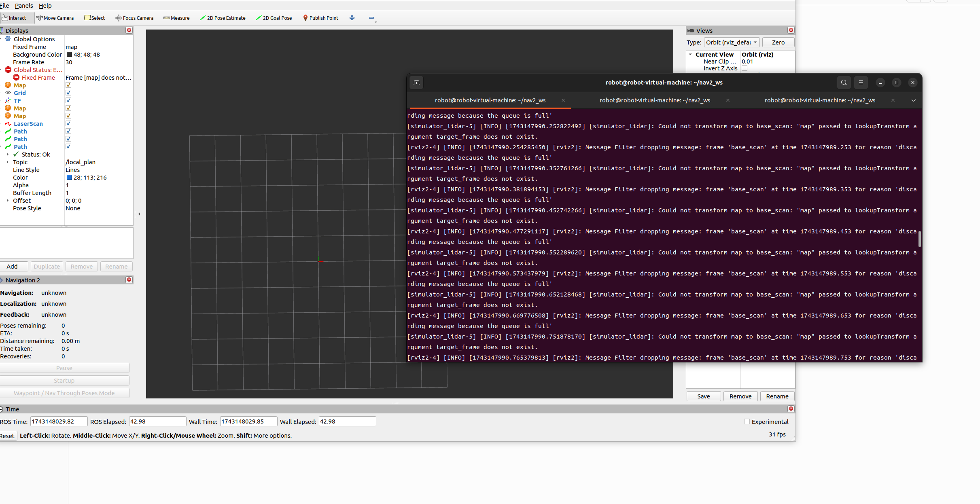Viewport: 980px width, 504px height.
Task: Activate the Measure tool
Action: (x=176, y=18)
